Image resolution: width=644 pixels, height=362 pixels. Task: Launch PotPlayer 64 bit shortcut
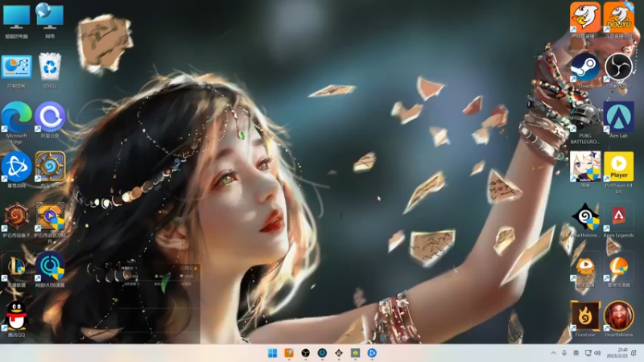pyautogui.click(x=618, y=167)
